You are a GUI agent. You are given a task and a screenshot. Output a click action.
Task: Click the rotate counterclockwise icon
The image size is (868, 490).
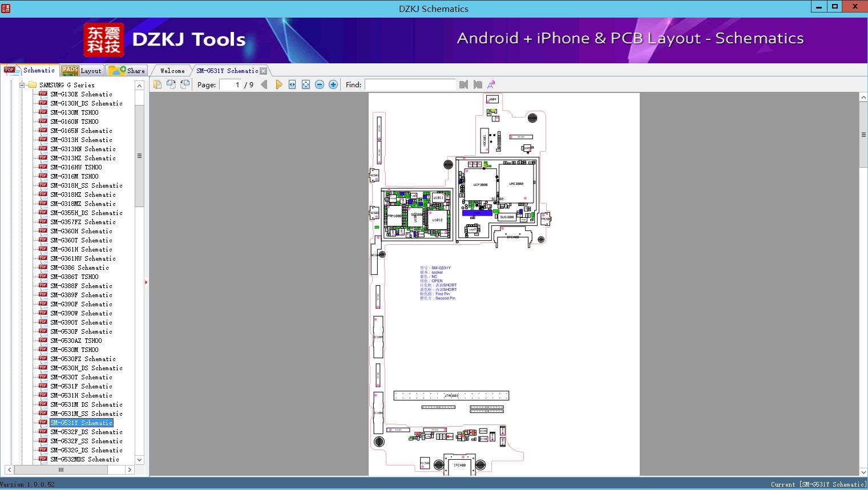[171, 84]
